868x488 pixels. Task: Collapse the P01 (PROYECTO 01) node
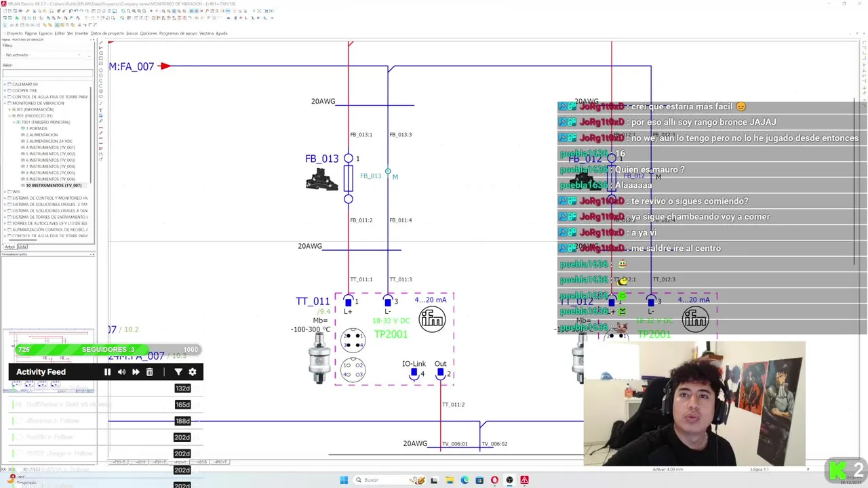pyautogui.click(x=10, y=116)
